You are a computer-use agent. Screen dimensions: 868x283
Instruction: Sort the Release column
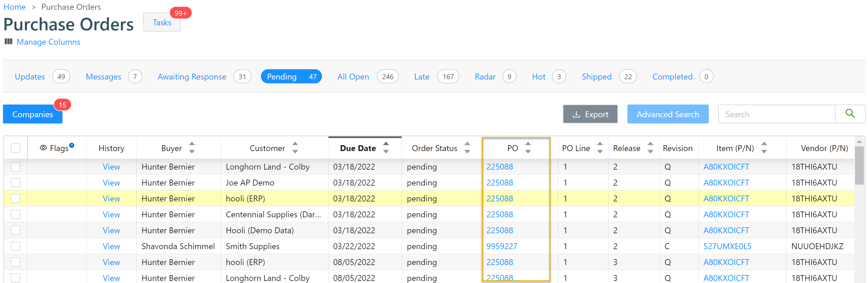650,148
